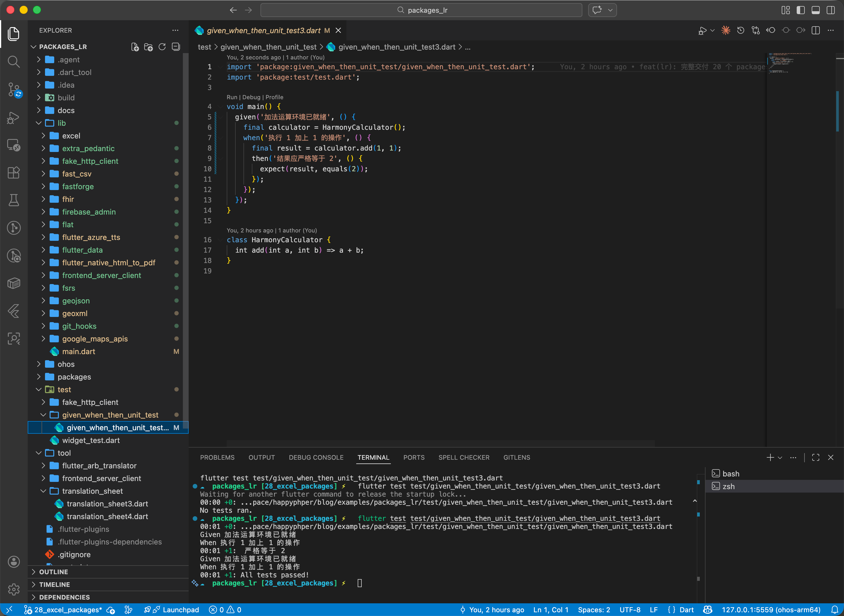Open the Source Control view

pos(14,89)
